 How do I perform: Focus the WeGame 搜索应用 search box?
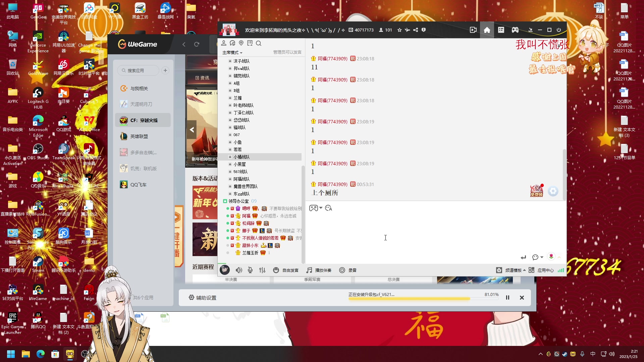click(138, 70)
